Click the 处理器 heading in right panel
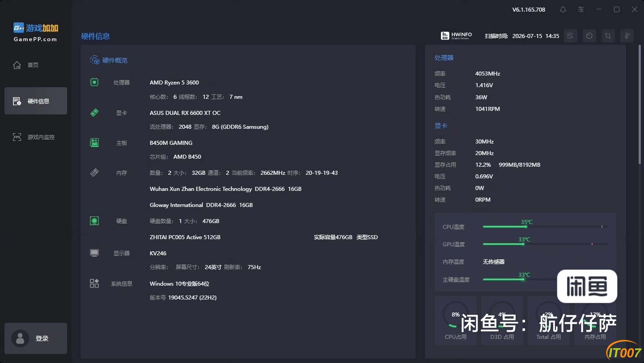Screen dimensions: 644x363 (444, 58)
